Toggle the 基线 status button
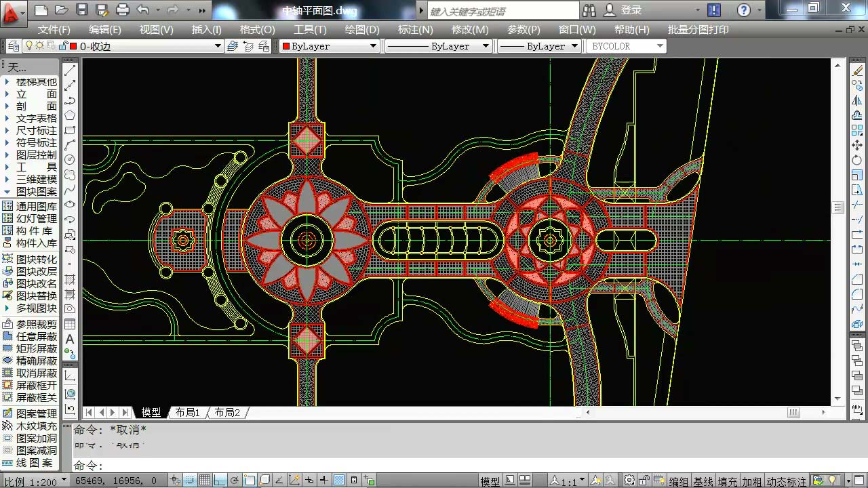Viewport: 868px width, 488px height. (x=703, y=481)
